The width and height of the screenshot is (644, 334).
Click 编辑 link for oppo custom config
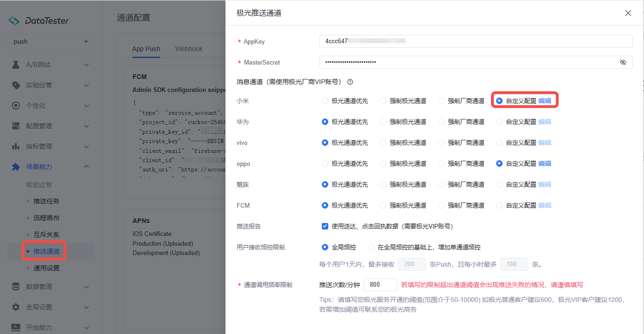[x=544, y=164]
